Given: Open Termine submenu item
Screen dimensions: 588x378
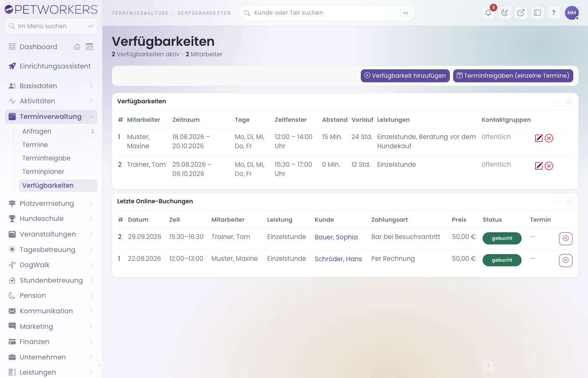Looking at the screenshot, I should tap(58, 144).
